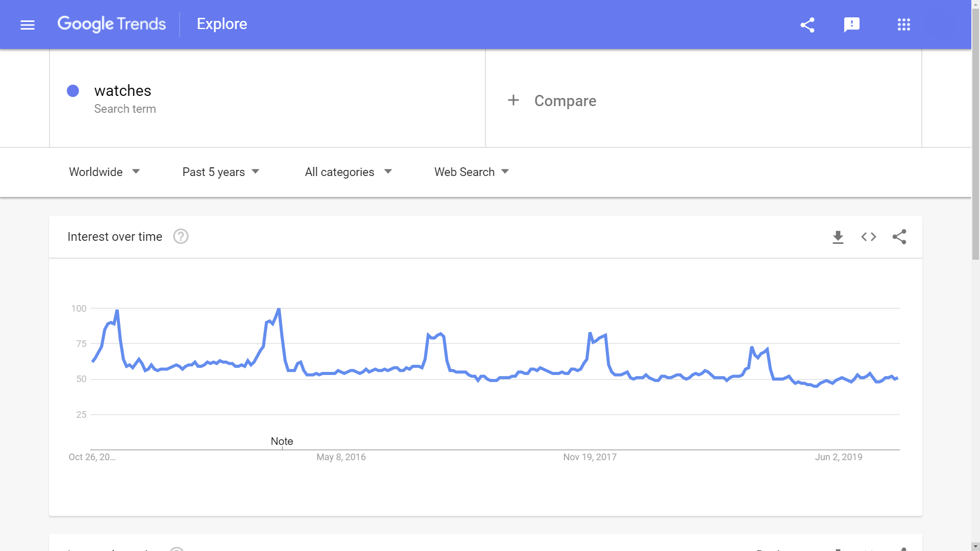Click the Explore header title
980x551 pixels.
pos(222,24)
